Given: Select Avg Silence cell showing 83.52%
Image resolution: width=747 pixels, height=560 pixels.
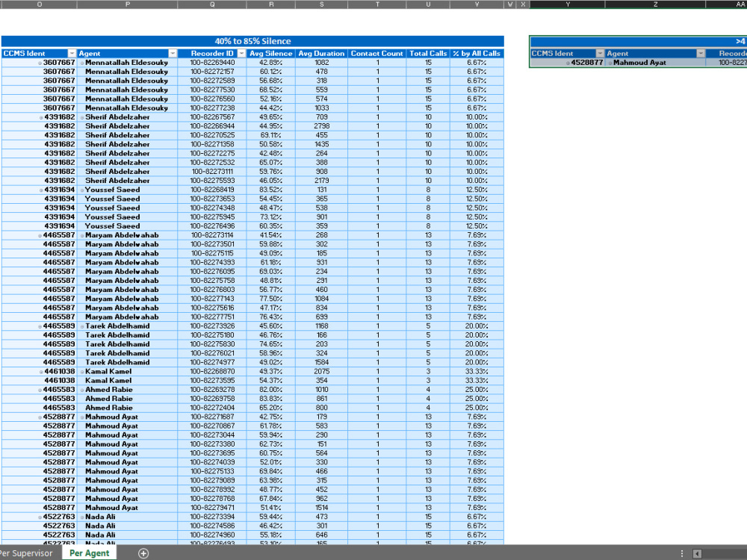Looking at the screenshot, I should [271, 190].
